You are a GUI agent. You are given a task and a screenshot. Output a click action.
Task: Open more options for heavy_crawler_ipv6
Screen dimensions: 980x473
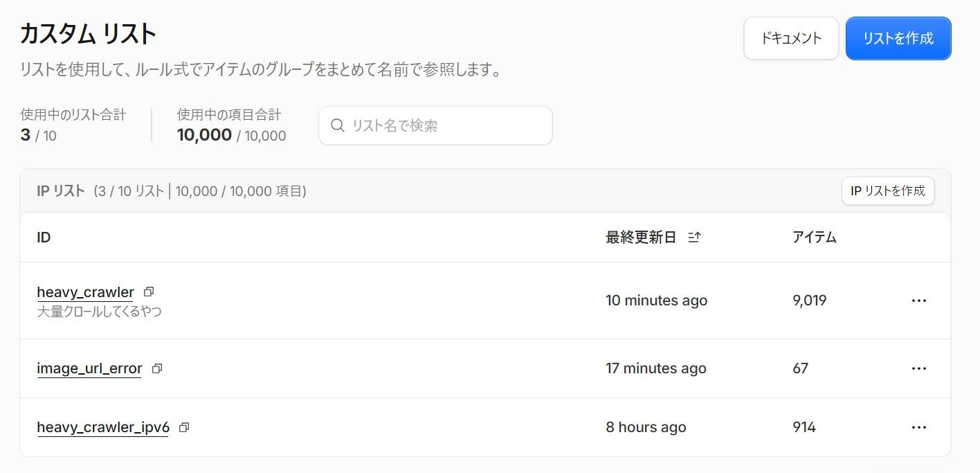coord(919,427)
